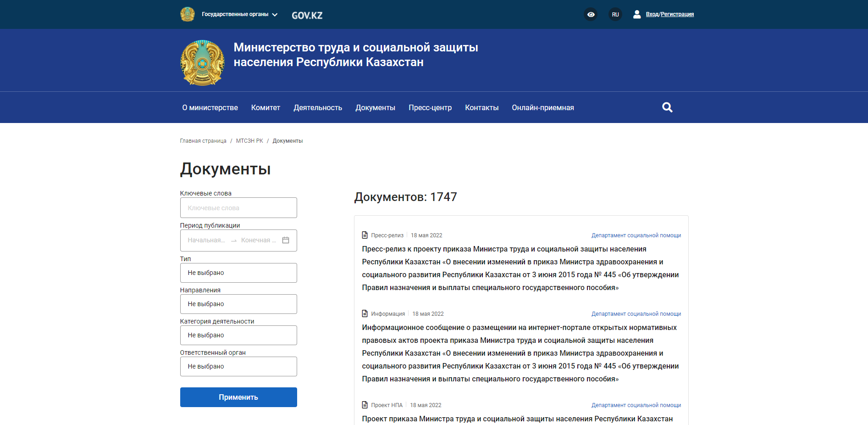Open the Ответственный орган dropdown
Image resolution: width=868 pixels, height=425 pixels.
coord(238,366)
